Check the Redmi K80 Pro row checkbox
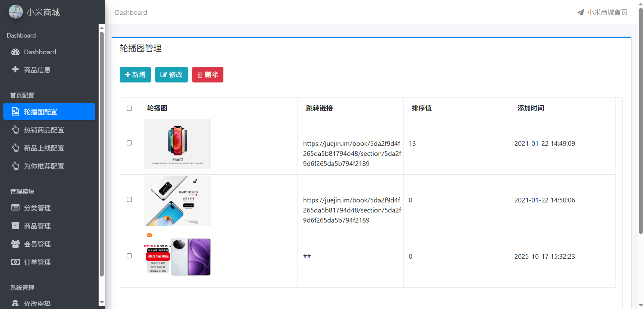644x309 pixels. [x=129, y=256]
